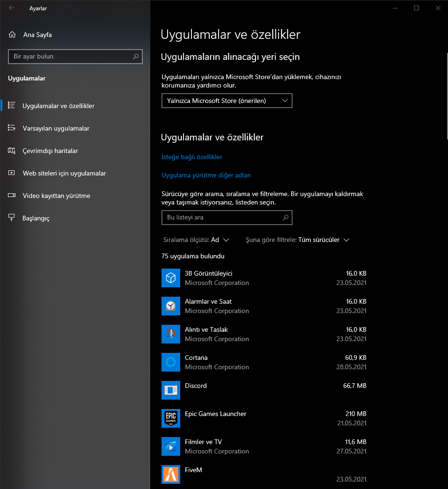Select FiveM app name

(193, 470)
